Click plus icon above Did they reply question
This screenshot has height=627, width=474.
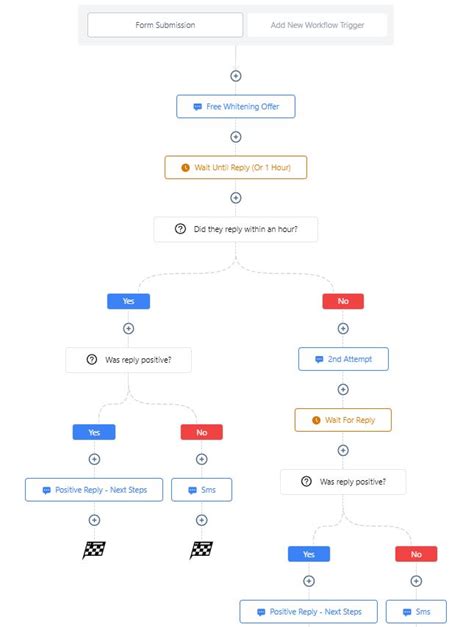tap(236, 198)
